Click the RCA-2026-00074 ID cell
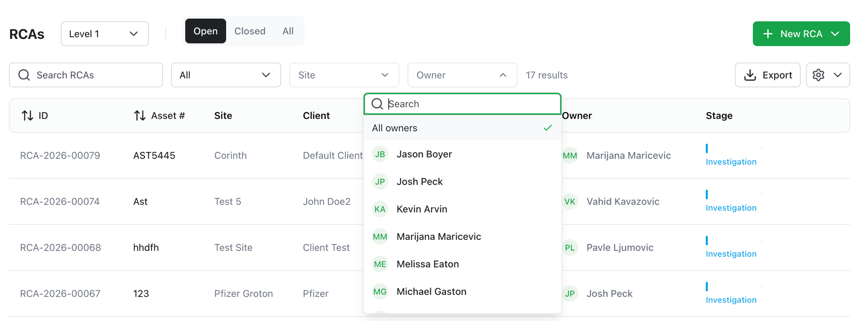The image size is (868, 321). click(x=60, y=201)
